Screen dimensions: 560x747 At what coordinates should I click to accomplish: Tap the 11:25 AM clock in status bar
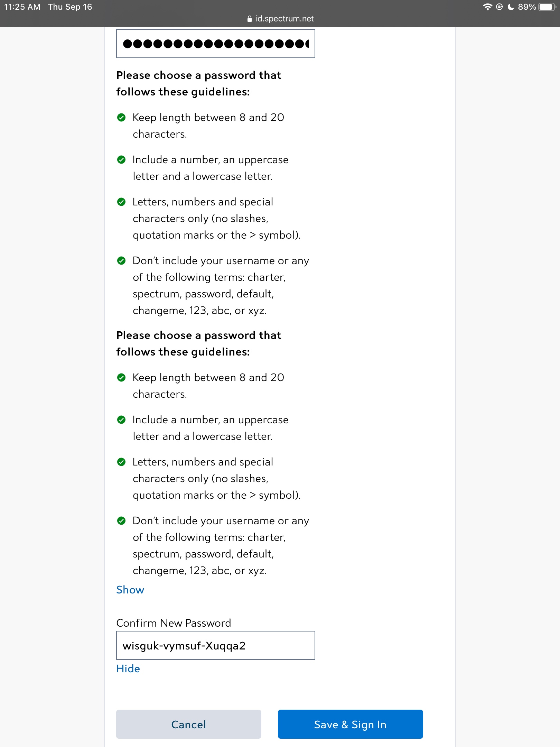(x=22, y=7)
